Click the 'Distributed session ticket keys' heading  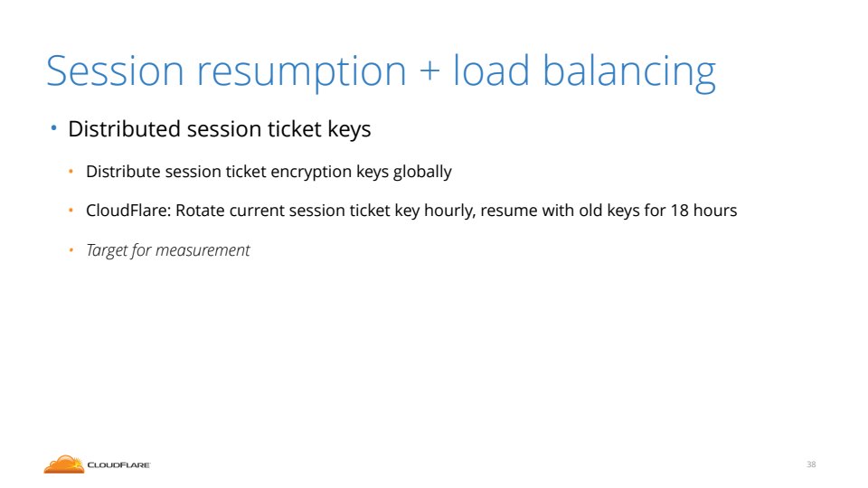click(x=220, y=129)
